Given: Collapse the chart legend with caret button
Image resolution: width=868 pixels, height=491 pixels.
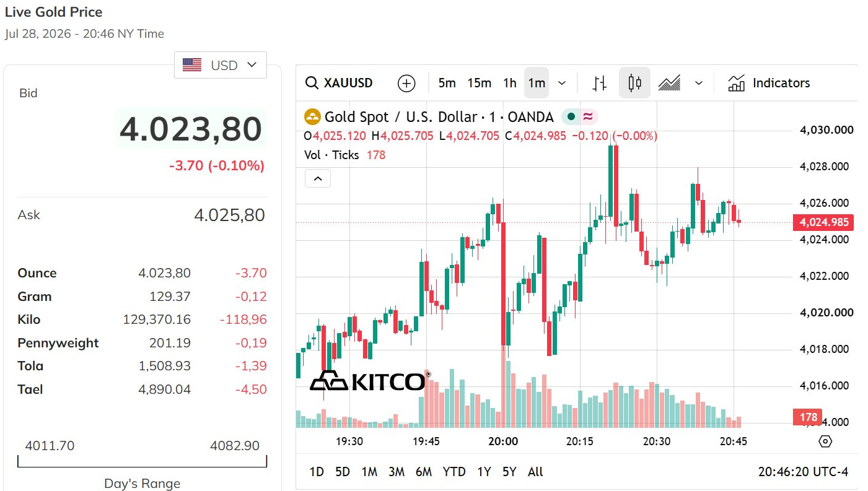Looking at the screenshot, I should click(318, 178).
